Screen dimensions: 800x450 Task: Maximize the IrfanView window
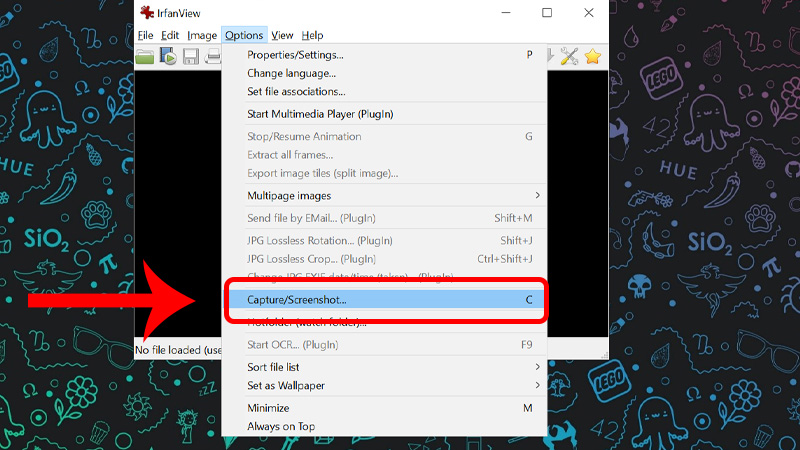pyautogui.click(x=547, y=13)
